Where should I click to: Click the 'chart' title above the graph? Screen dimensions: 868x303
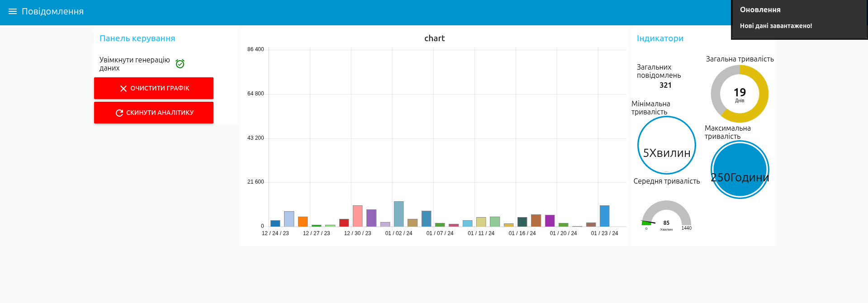(434, 38)
